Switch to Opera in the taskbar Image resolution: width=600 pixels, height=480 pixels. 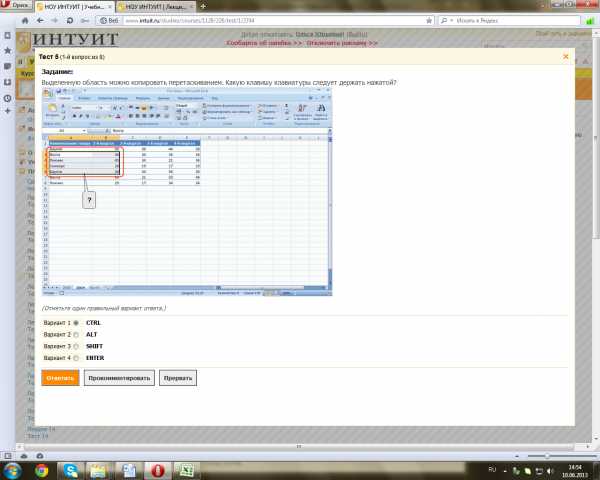click(x=157, y=471)
